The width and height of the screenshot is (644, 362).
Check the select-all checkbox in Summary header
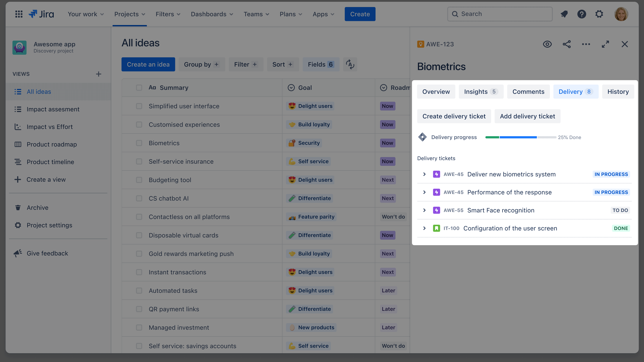(x=139, y=88)
